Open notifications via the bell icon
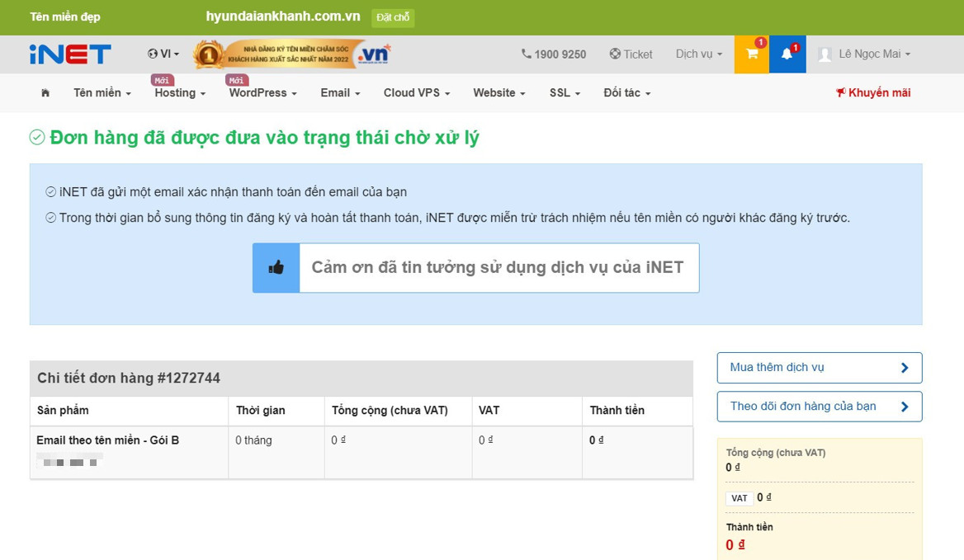Image resolution: width=964 pixels, height=560 pixels. 786,54
